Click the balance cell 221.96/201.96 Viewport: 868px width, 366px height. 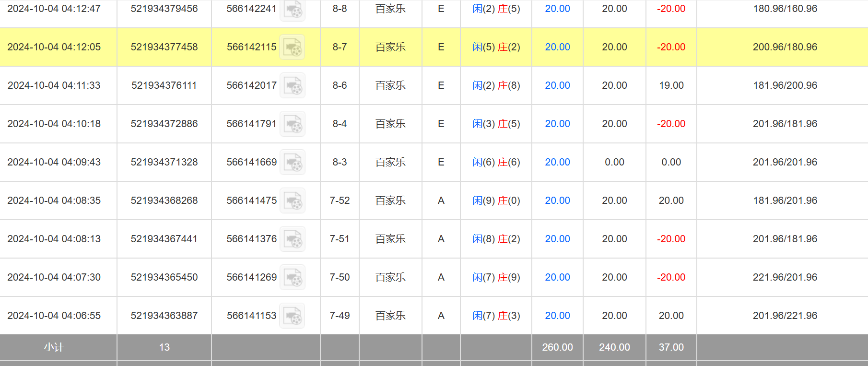[785, 277]
